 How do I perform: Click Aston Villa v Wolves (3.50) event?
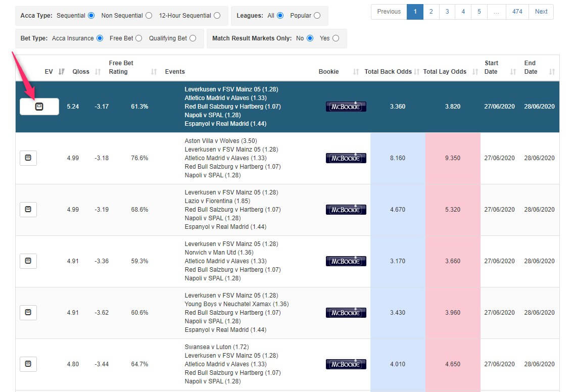point(221,141)
